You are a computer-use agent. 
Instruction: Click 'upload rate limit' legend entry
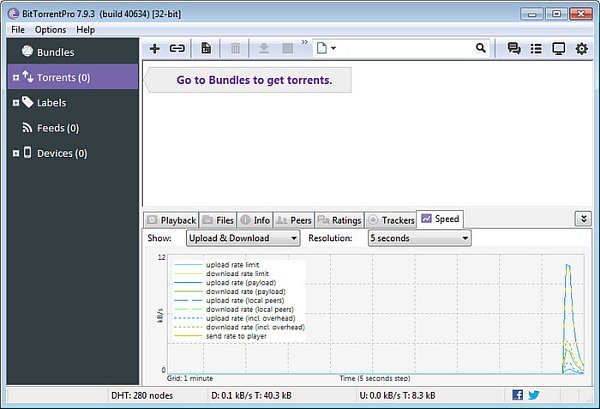pyautogui.click(x=233, y=265)
